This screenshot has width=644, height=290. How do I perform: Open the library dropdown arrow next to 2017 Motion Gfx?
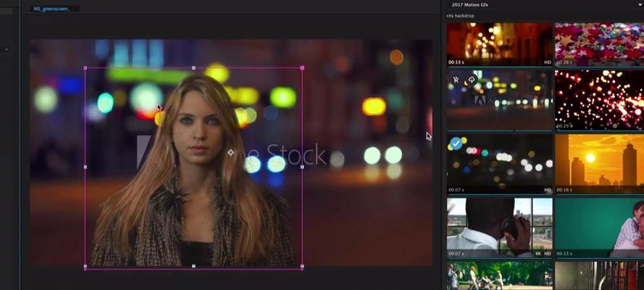[640, 4]
